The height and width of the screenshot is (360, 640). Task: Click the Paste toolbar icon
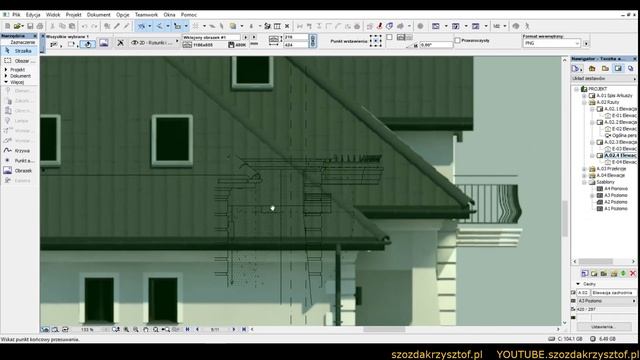(72, 26)
